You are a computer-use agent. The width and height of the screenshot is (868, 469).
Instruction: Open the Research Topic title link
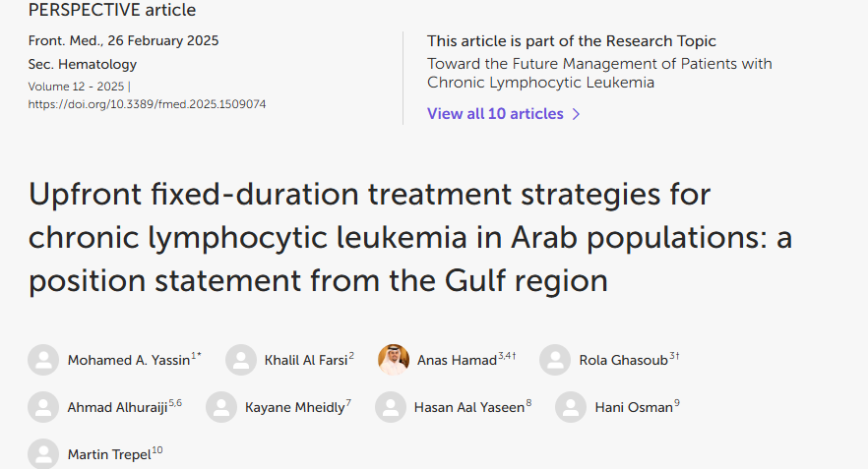click(x=598, y=73)
